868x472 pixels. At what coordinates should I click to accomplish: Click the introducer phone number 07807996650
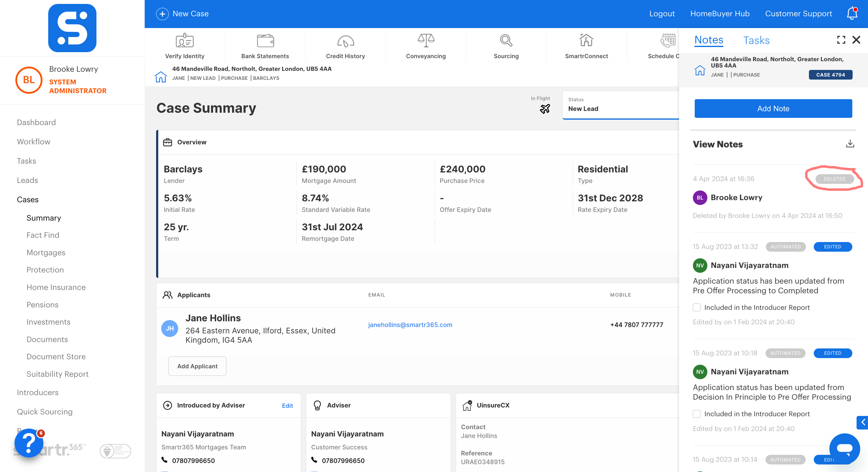193,461
